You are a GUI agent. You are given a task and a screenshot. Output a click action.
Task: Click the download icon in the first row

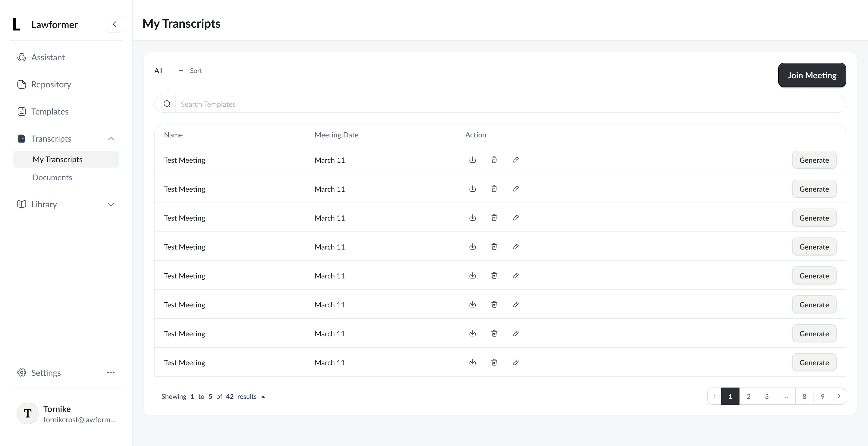pos(472,160)
